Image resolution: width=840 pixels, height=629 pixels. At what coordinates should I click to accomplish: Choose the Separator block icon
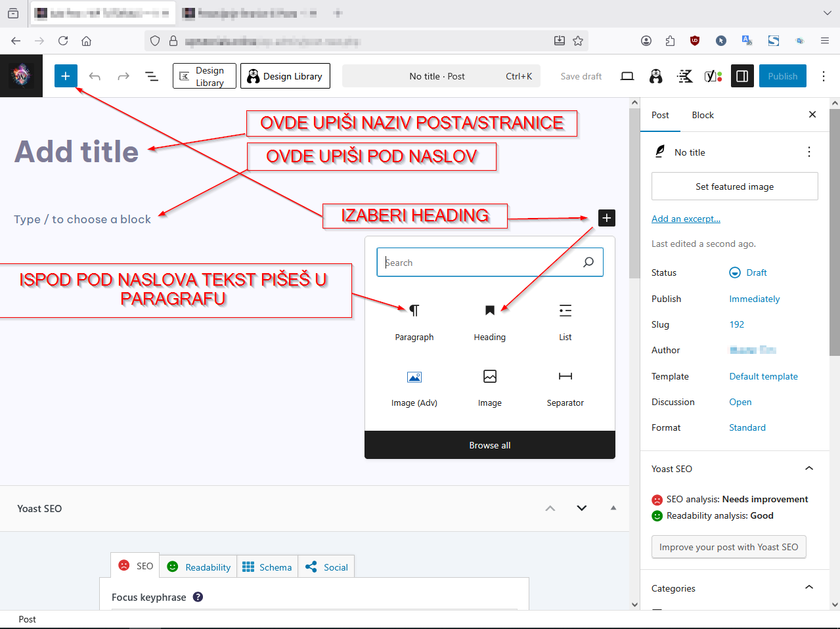coord(565,376)
